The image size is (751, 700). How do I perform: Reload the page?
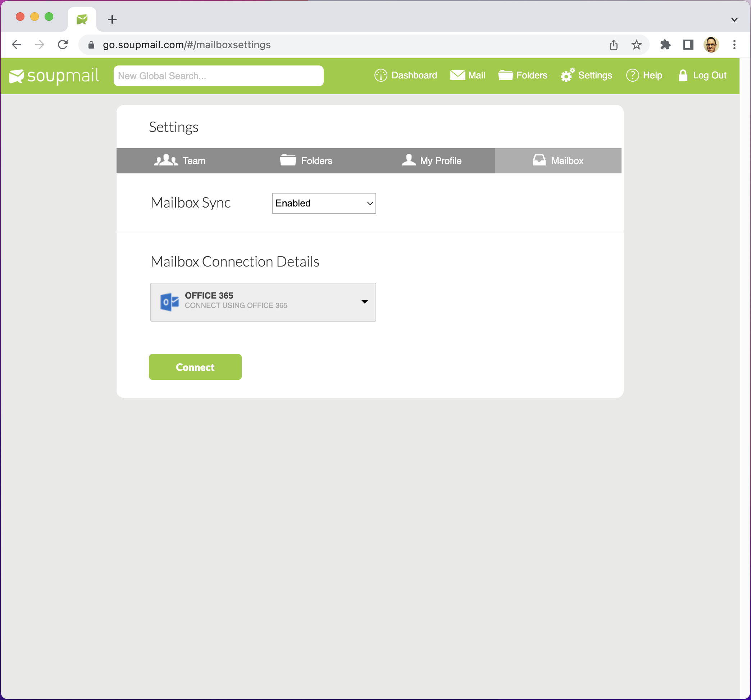63,45
